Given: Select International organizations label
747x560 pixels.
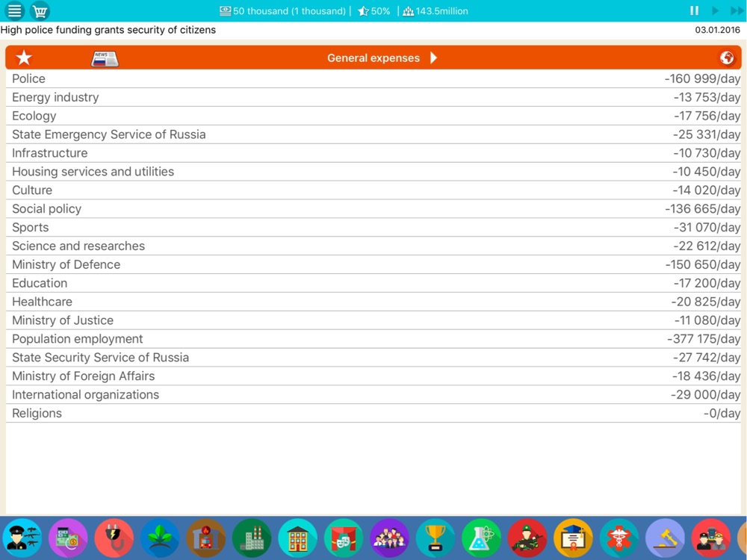Looking at the screenshot, I should point(86,394).
